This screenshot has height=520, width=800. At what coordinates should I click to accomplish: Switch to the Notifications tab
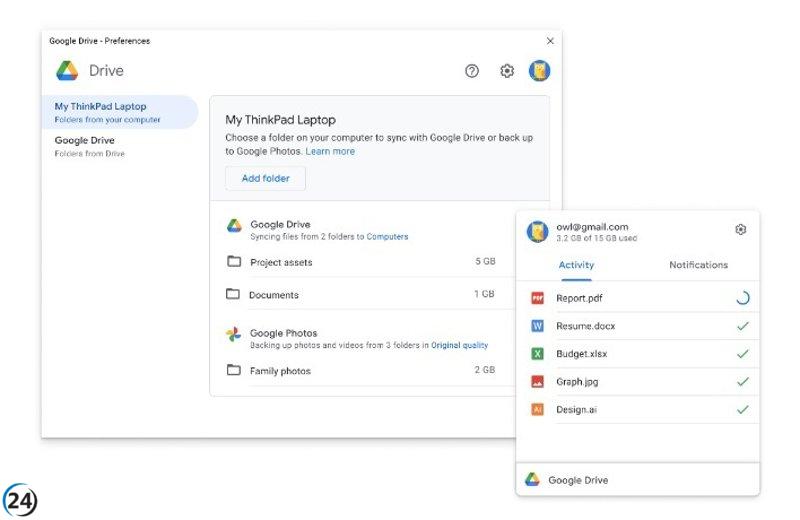pyautogui.click(x=698, y=265)
